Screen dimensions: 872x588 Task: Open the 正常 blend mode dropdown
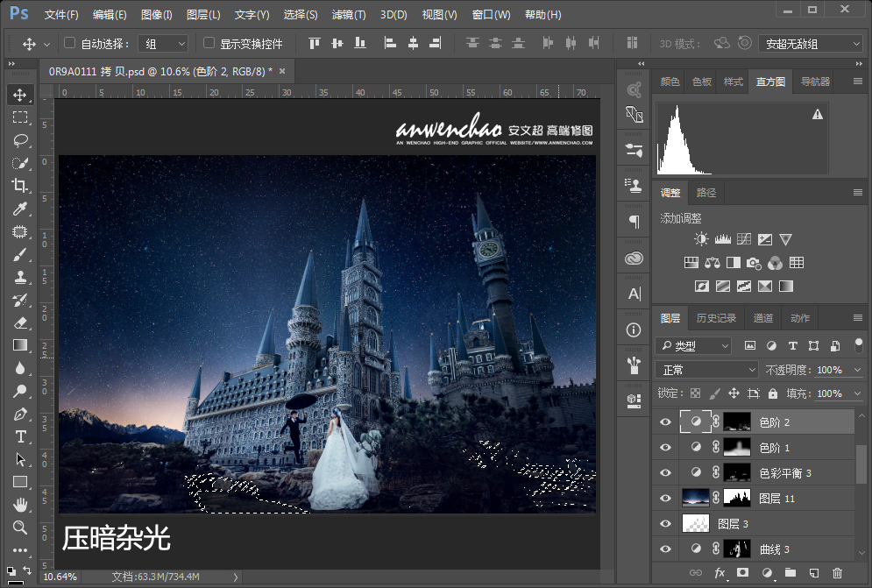tap(707, 370)
